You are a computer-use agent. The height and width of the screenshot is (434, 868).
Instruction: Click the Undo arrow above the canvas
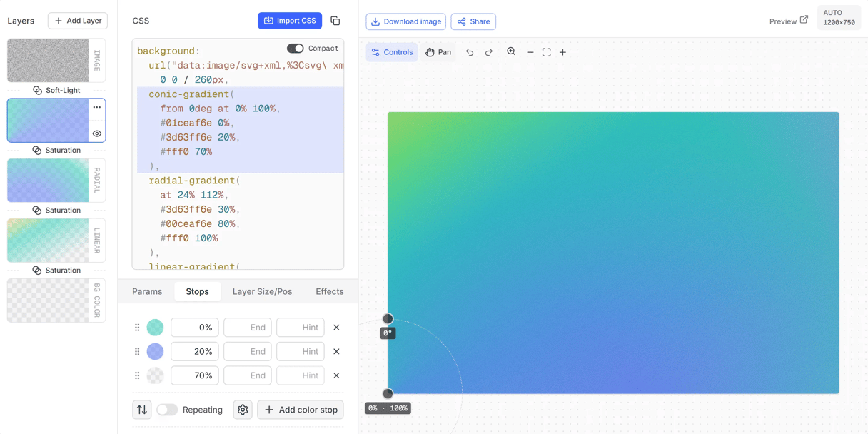tap(469, 51)
